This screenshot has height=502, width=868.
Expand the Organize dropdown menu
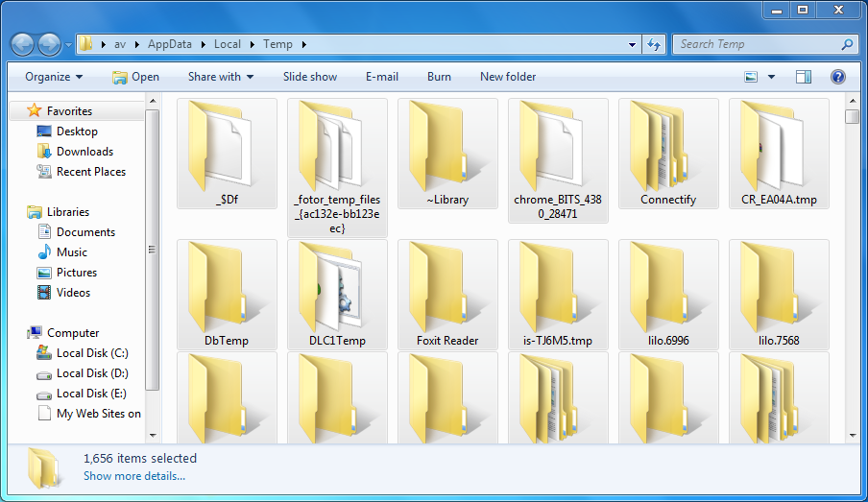[x=54, y=77]
